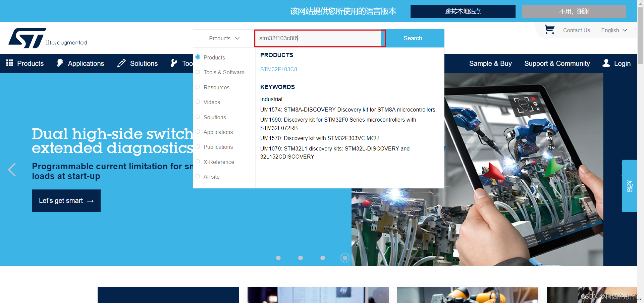Image resolution: width=644 pixels, height=303 pixels.
Task: Select the Tools & Software radio option
Action: pyautogui.click(x=198, y=72)
